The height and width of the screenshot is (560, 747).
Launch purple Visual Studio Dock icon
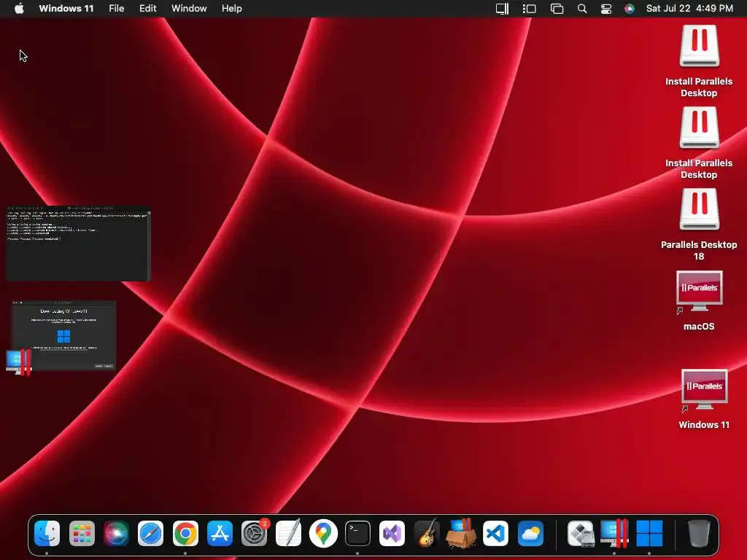tap(392, 533)
